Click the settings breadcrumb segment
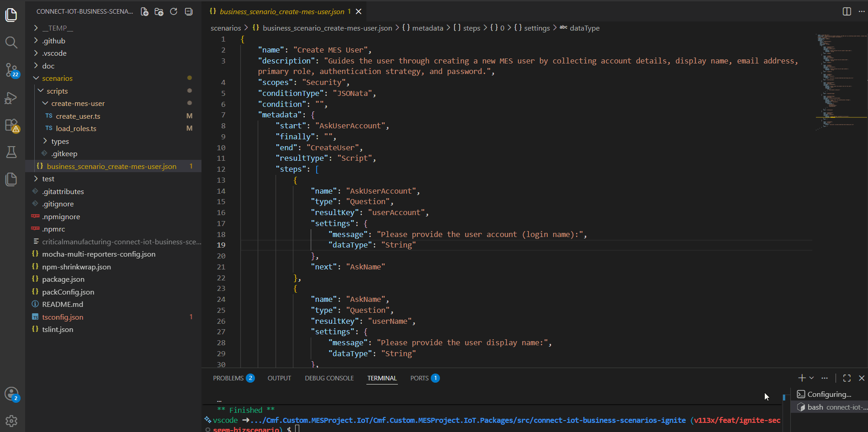Image resolution: width=868 pixels, height=432 pixels. [x=532, y=28]
